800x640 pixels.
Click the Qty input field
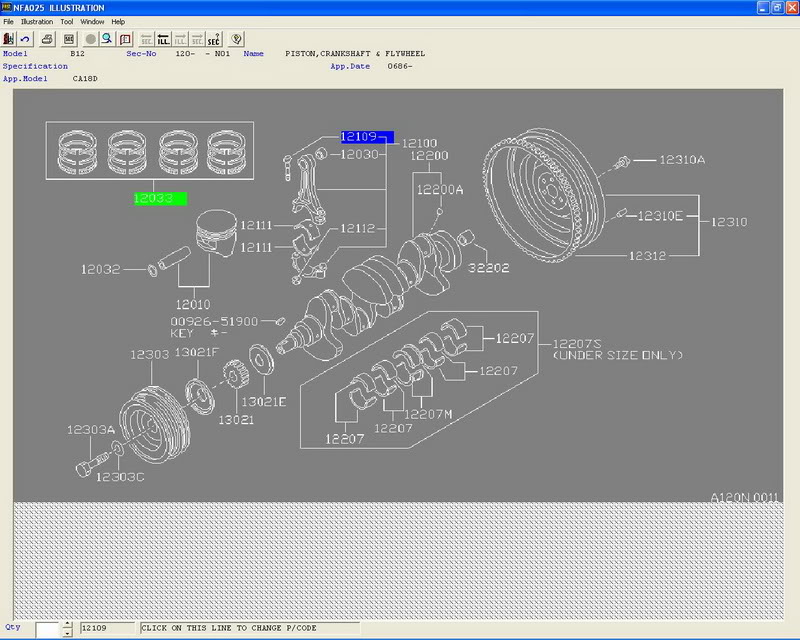pos(48,629)
